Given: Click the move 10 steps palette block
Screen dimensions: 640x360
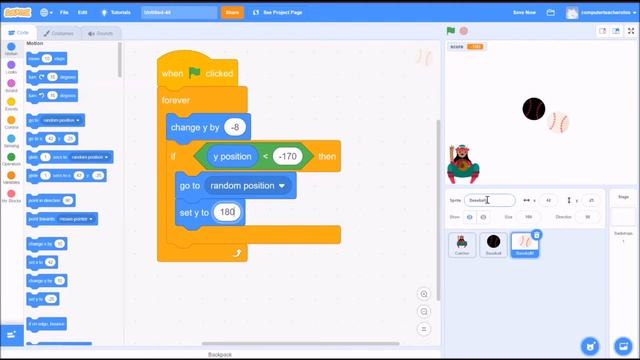Looking at the screenshot, I should pyautogui.click(x=47, y=59).
